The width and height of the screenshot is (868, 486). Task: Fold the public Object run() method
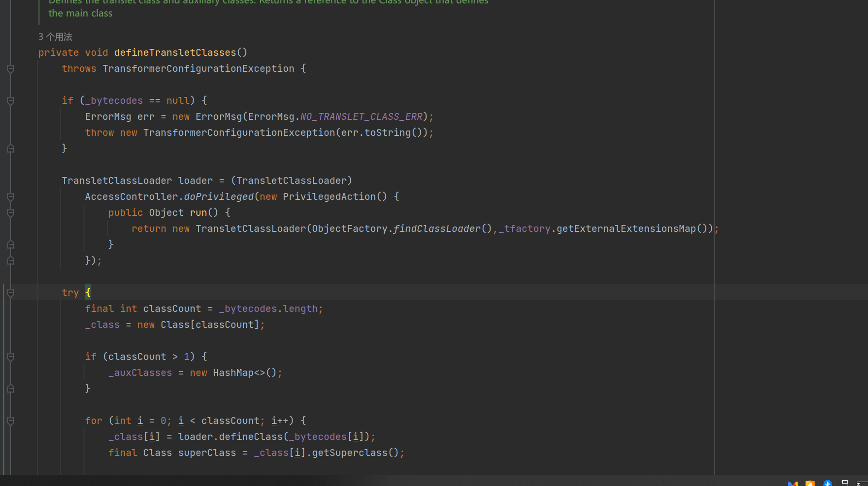[11, 213]
